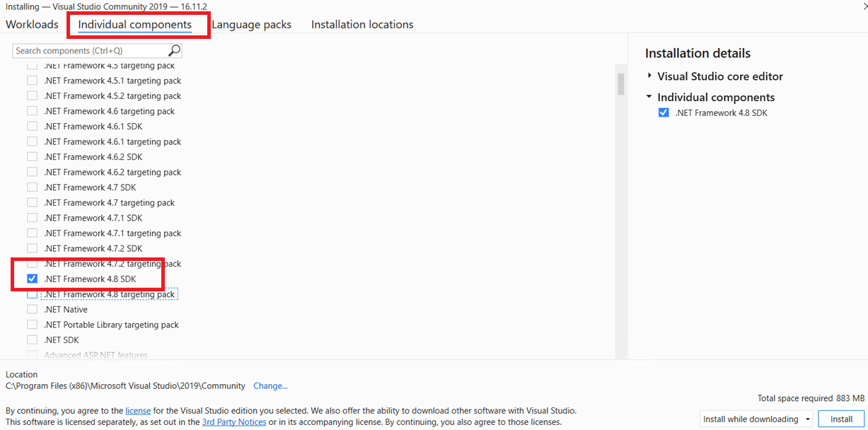The height and width of the screenshot is (430, 868).
Task: Enable .NET Framework 4.7.1 SDK
Action: (32, 218)
